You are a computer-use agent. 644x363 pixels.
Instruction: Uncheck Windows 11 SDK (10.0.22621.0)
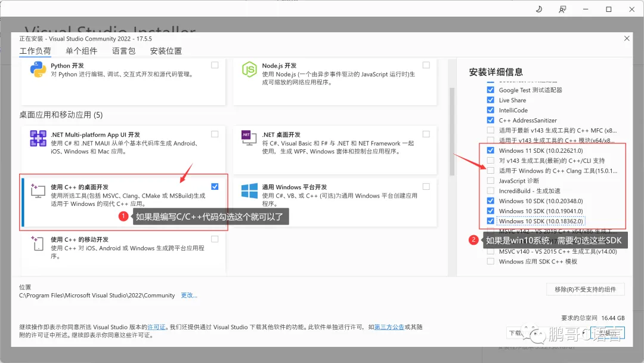coord(490,150)
